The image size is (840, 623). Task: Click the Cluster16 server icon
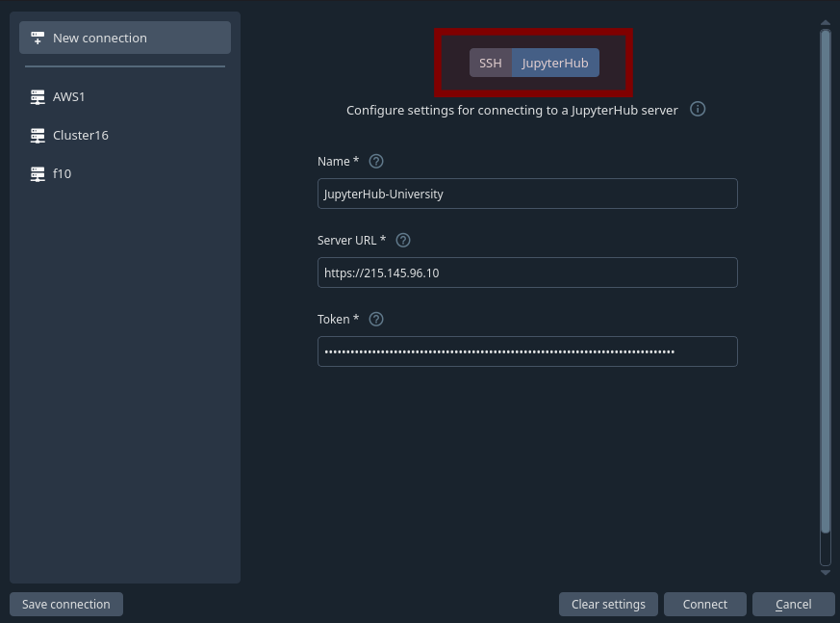click(38, 136)
